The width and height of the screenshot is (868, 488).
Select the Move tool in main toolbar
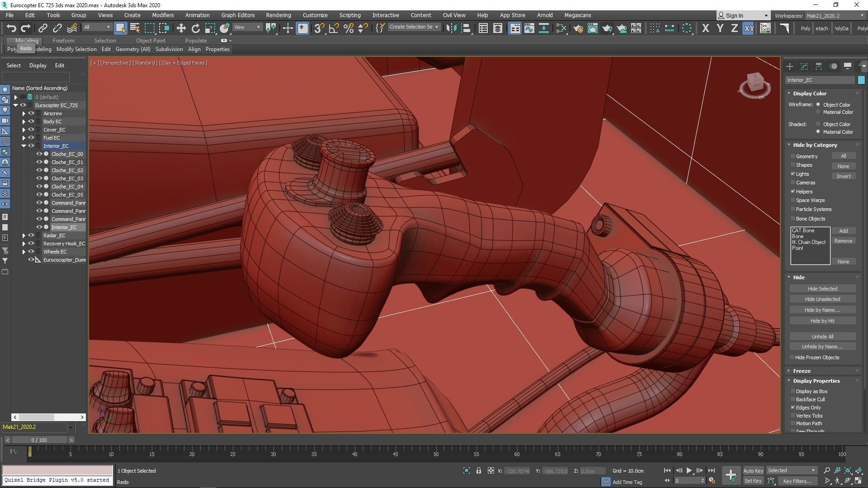(181, 28)
